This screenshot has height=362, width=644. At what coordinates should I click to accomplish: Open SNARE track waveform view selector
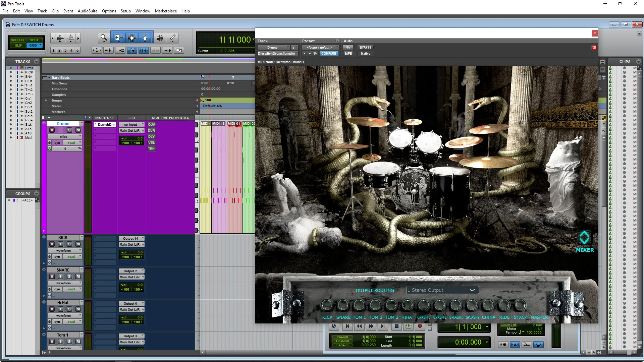click(64, 283)
